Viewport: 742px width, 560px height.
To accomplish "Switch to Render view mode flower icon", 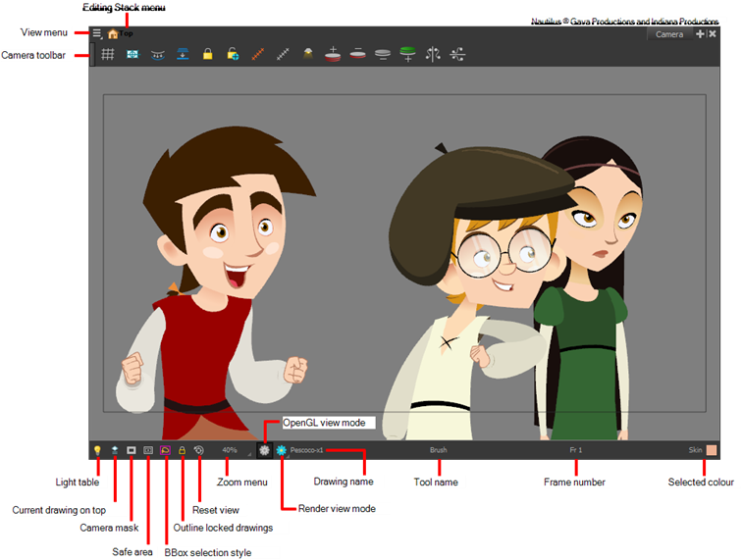I will pos(281,450).
